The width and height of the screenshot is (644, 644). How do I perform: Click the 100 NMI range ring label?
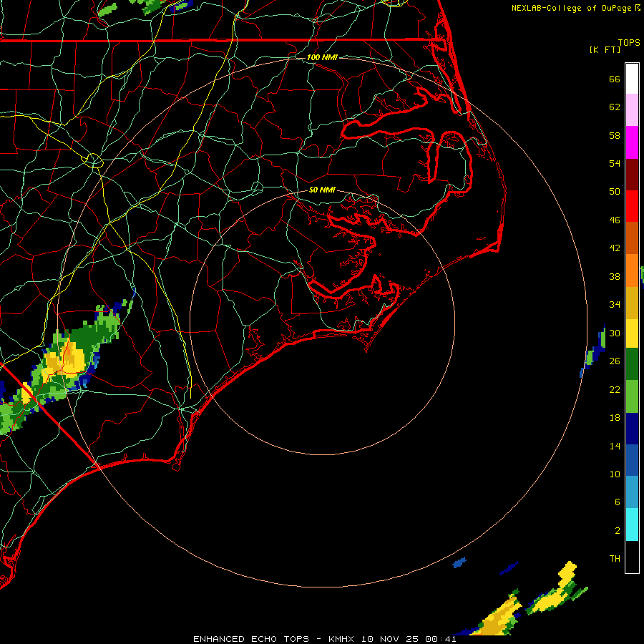(322, 57)
